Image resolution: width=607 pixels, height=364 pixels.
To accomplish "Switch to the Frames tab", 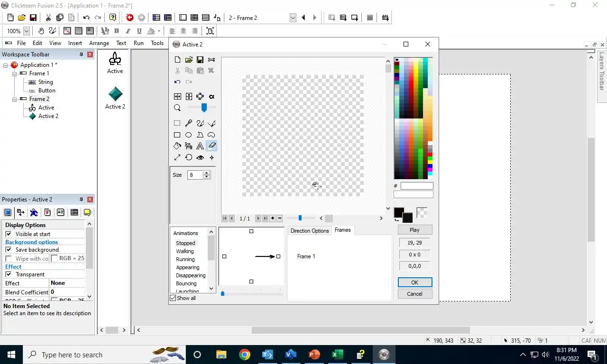I will (343, 230).
